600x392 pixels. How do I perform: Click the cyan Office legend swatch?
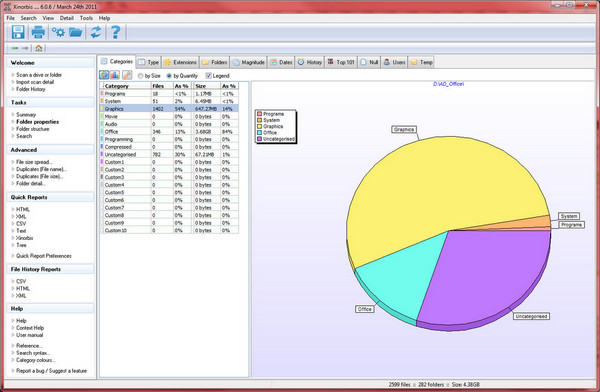[259, 132]
